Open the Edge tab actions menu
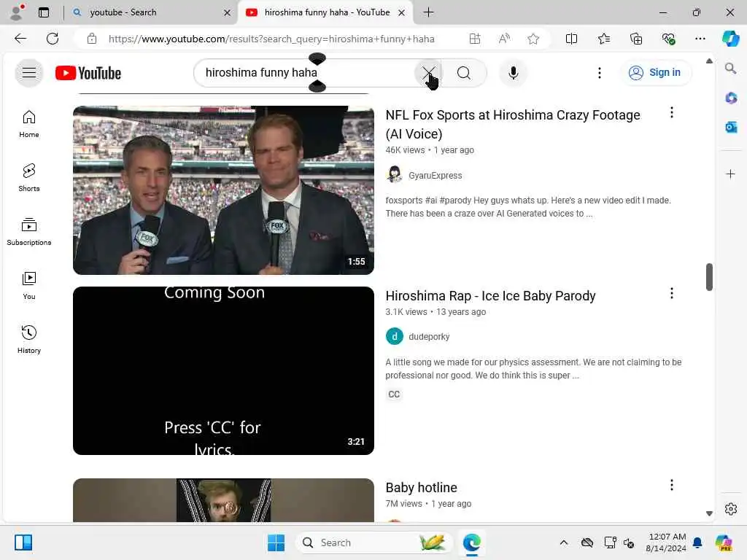747x560 pixels. (43, 12)
